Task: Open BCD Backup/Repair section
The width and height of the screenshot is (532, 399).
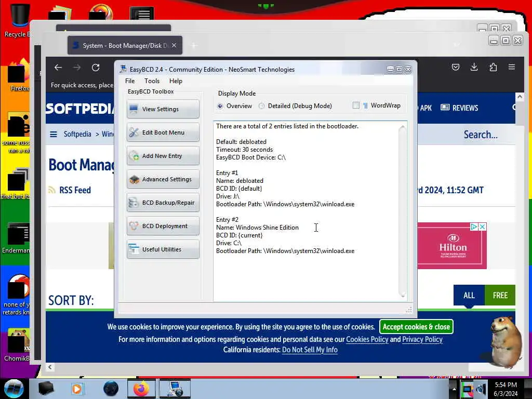Action: [x=163, y=203]
